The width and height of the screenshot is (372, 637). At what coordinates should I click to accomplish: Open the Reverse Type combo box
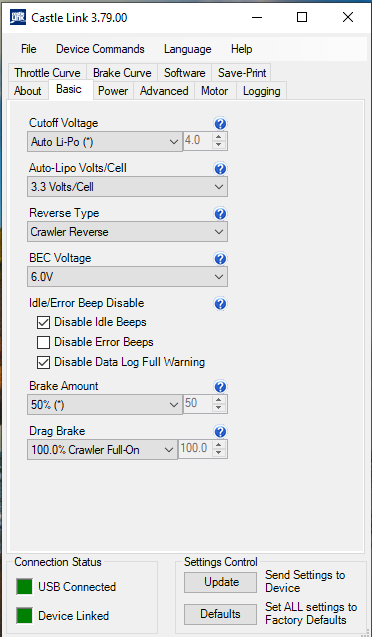(127, 232)
